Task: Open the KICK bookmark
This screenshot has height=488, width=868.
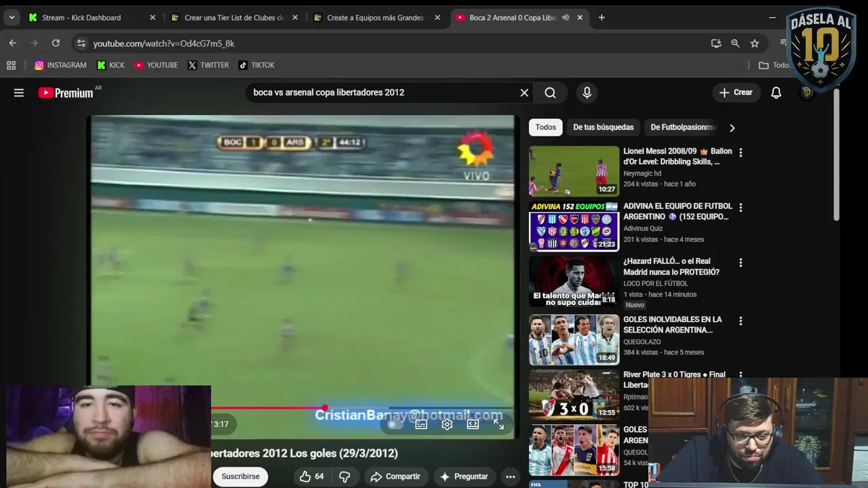Action: (111, 65)
